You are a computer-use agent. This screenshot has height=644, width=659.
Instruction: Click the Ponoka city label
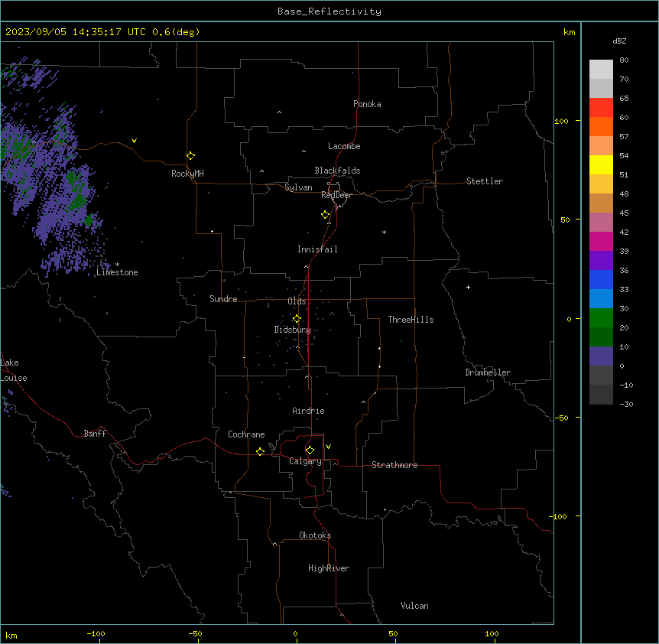point(367,104)
